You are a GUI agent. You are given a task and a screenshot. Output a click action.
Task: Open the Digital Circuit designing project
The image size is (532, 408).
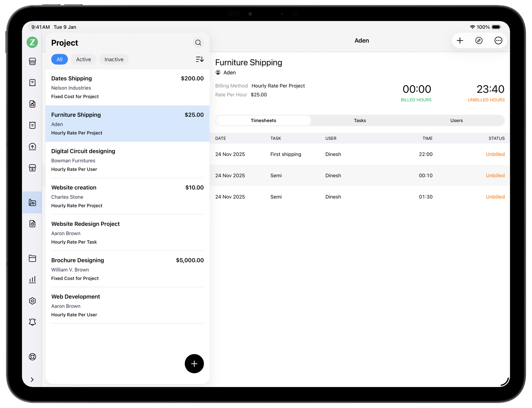[x=127, y=160]
